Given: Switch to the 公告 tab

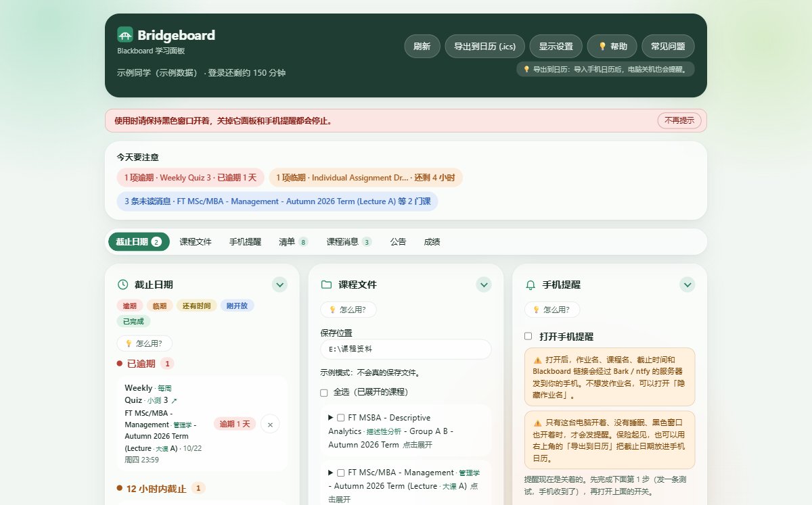Looking at the screenshot, I should [x=398, y=241].
